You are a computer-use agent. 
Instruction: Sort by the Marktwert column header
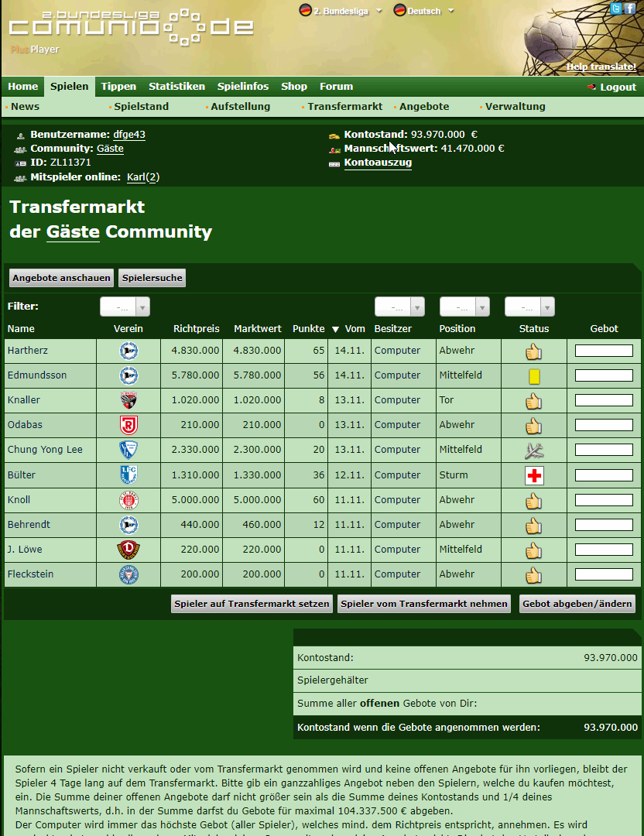click(258, 329)
